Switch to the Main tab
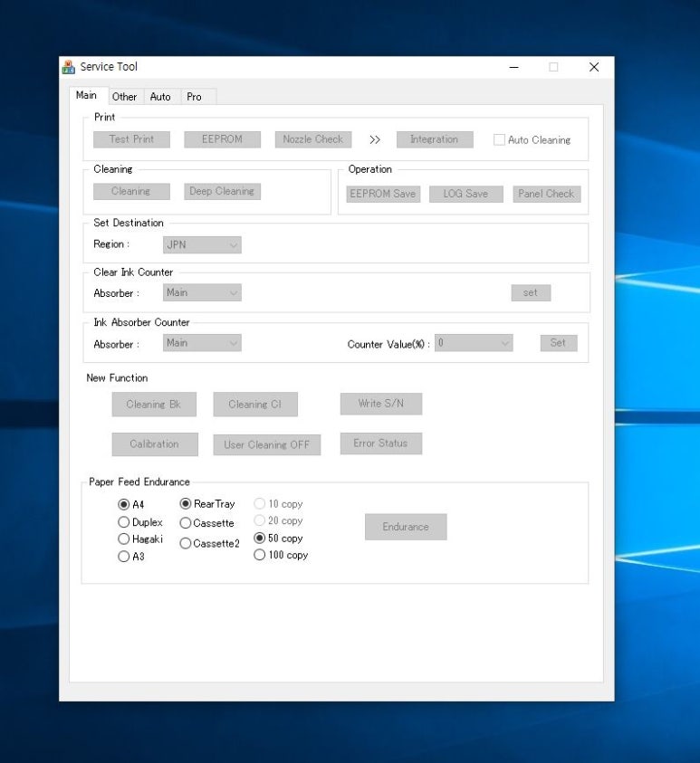The height and width of the screenshot is (763, 700). (x=86, y=95)
